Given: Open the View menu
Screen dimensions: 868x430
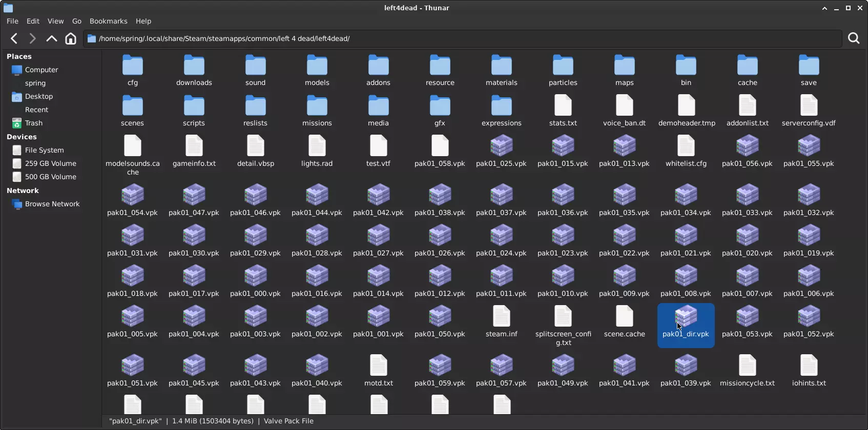Looking at the screenshot, I should coord(55,21).
